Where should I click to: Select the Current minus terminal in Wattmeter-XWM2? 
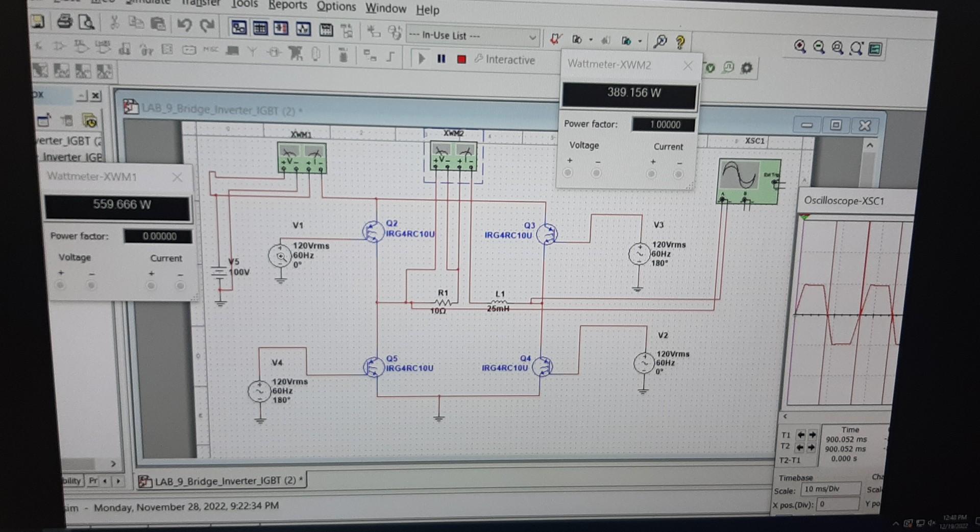click(678, 174)
